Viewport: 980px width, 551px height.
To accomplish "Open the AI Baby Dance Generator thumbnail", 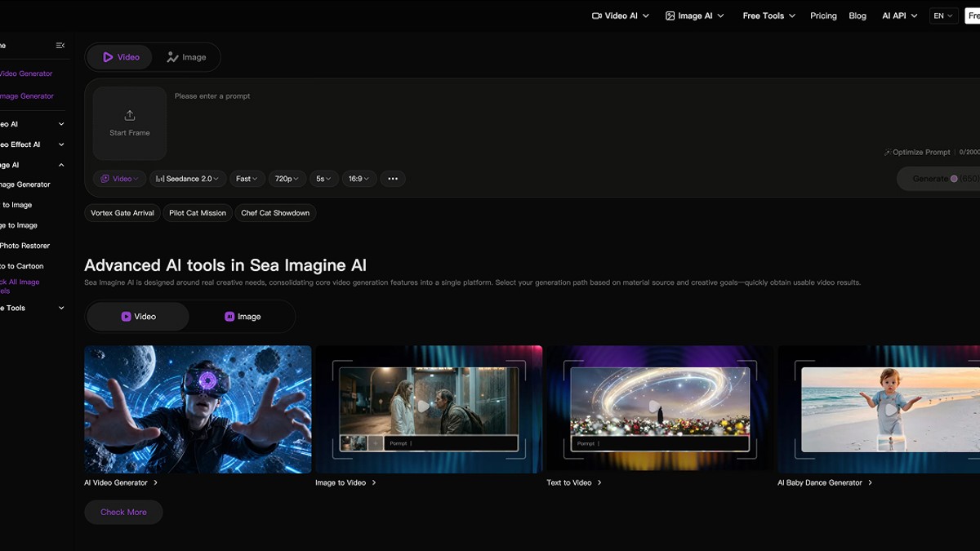I will pyautogui.click(x=879, y=409).
